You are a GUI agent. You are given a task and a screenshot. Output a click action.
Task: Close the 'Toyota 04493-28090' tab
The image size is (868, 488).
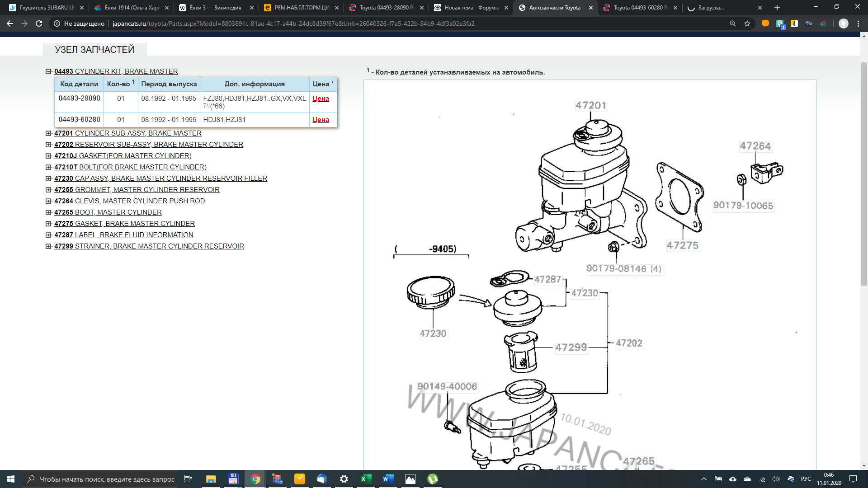422,8
